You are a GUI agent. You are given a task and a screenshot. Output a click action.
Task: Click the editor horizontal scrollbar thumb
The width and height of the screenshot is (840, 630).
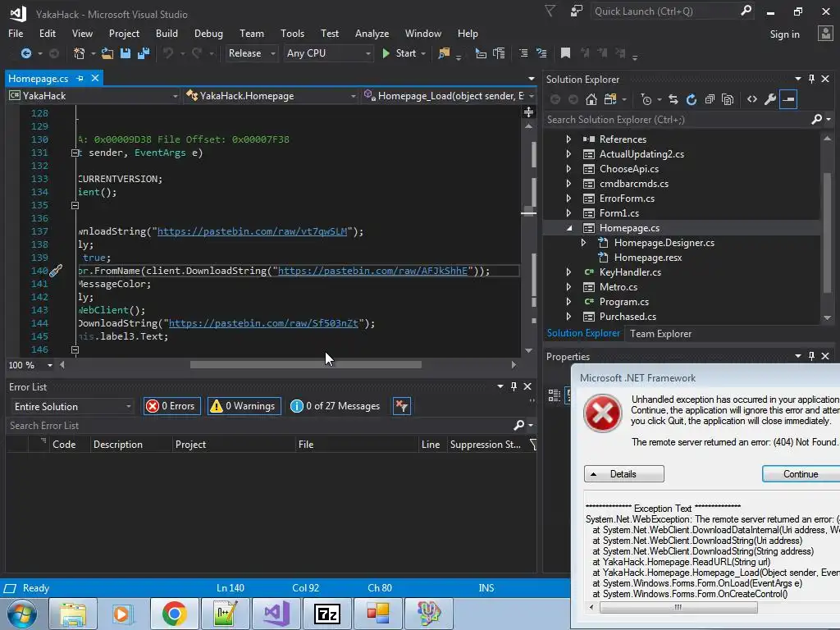[305, 365]
